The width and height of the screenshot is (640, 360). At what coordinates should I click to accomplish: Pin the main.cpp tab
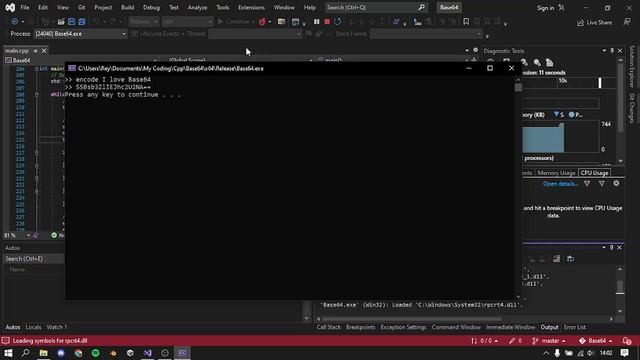[x=36, y=51]
